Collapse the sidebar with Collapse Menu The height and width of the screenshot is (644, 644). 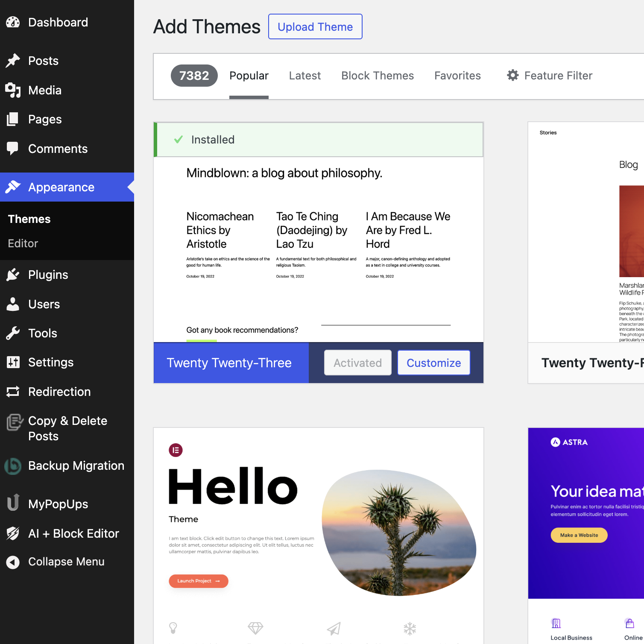(67, 562)
